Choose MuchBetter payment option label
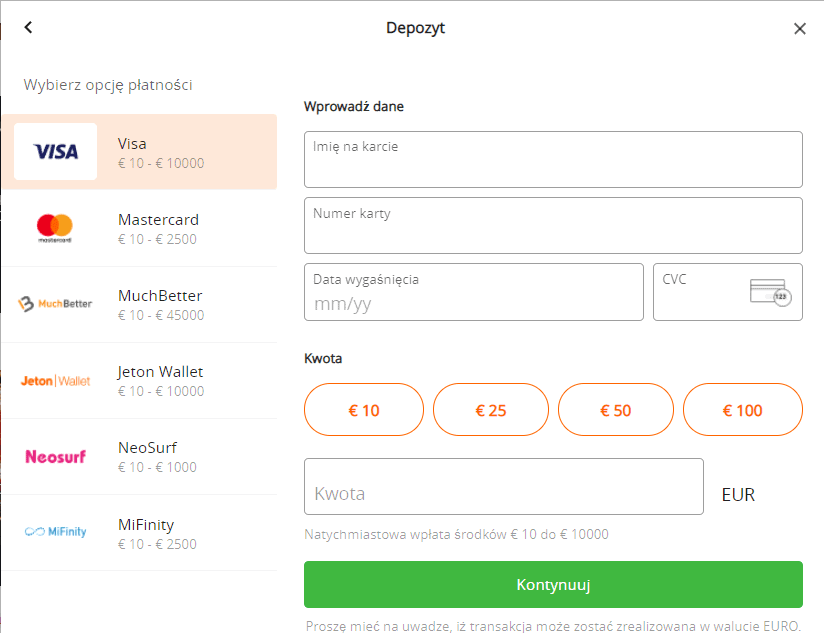This screenshot has width=824, height=633. click(x=160, y=296)
